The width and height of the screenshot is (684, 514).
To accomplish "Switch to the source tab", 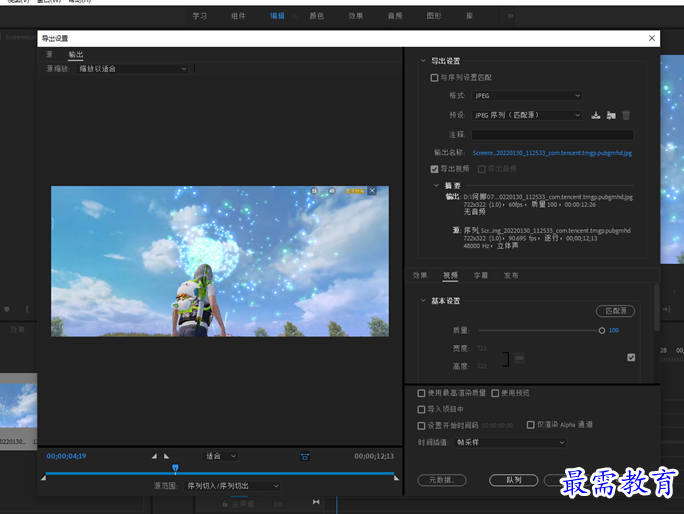I will click(x=49, y=55).
